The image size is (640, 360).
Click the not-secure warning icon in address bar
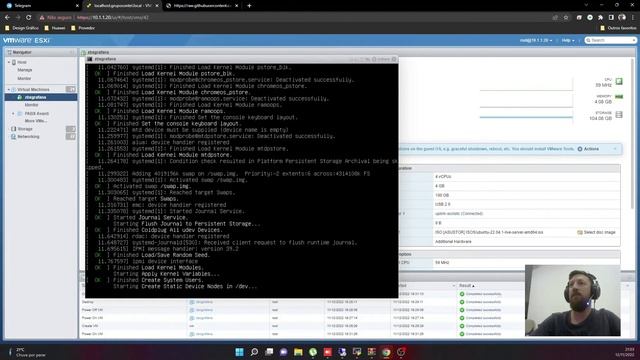click(x=42, y=18)
